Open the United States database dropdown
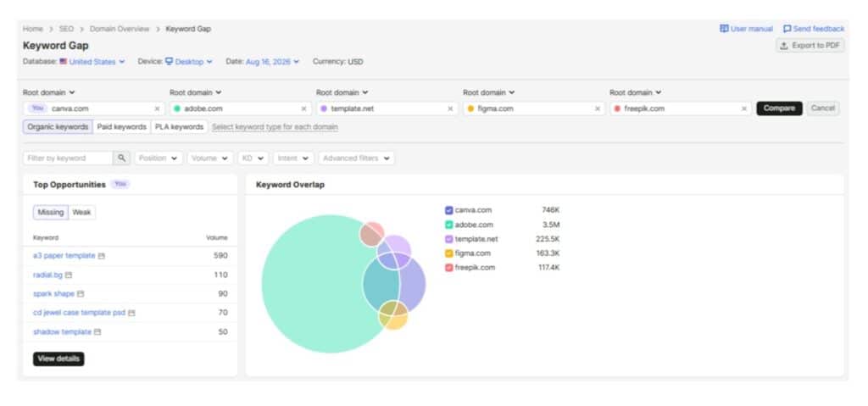 (92, 62)
